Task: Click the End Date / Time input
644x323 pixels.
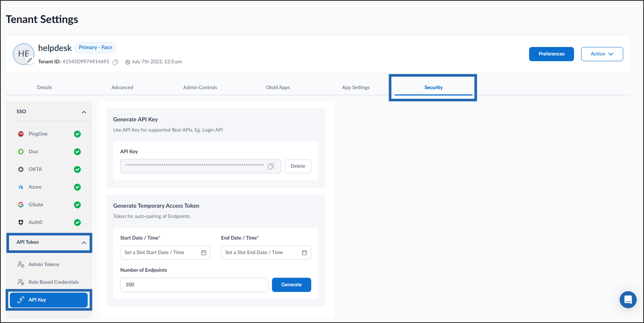Action: click(x=266, y=253)
